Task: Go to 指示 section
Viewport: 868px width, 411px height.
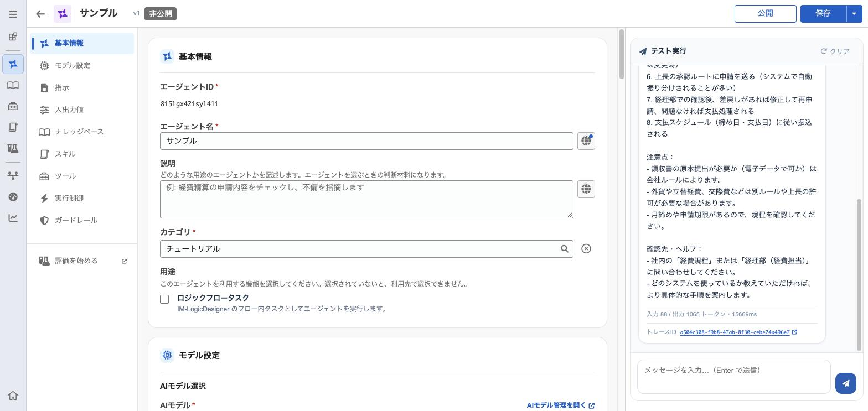Action: [x=83, y=87]
